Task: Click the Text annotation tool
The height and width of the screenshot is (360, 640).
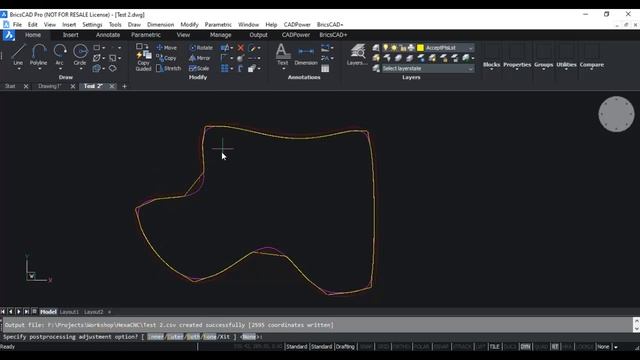Action: 282,54
